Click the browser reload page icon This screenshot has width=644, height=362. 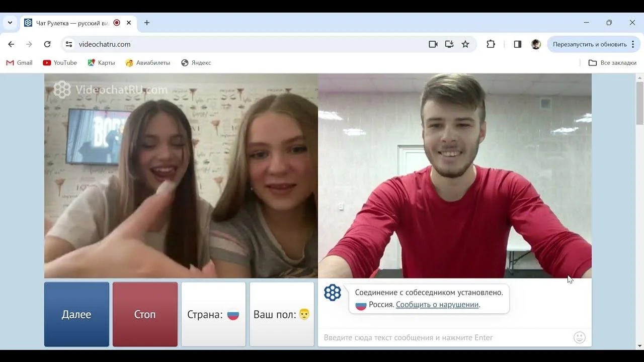(47, 44)
